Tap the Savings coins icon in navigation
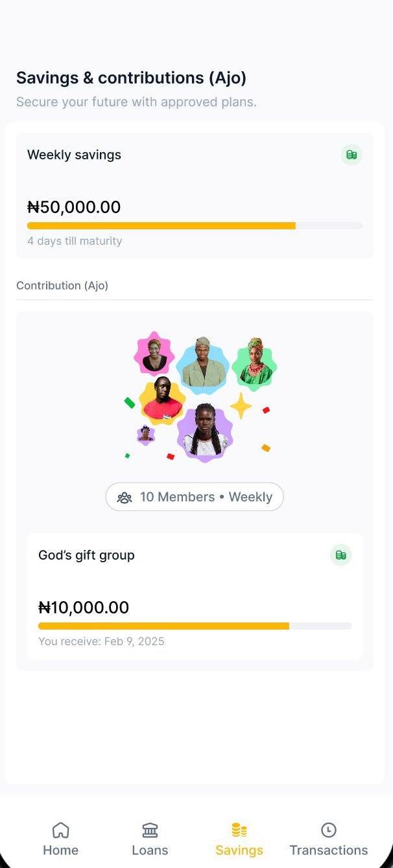 [239, 830]
